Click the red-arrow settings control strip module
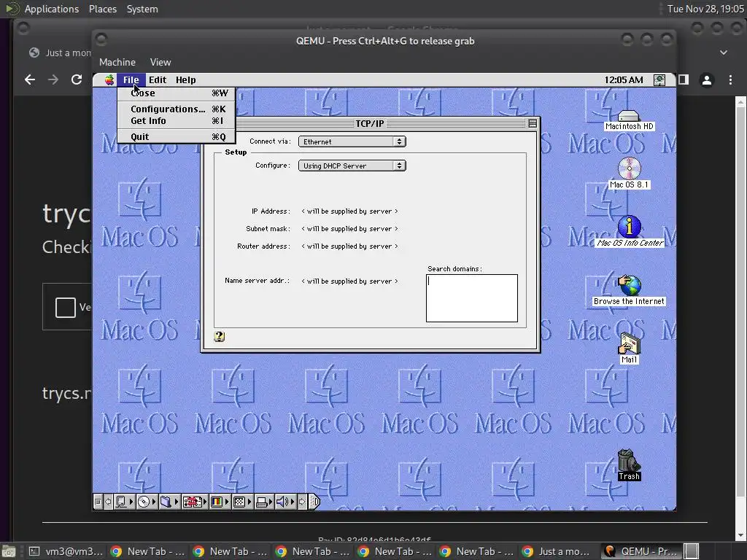 tap(195, 502)
